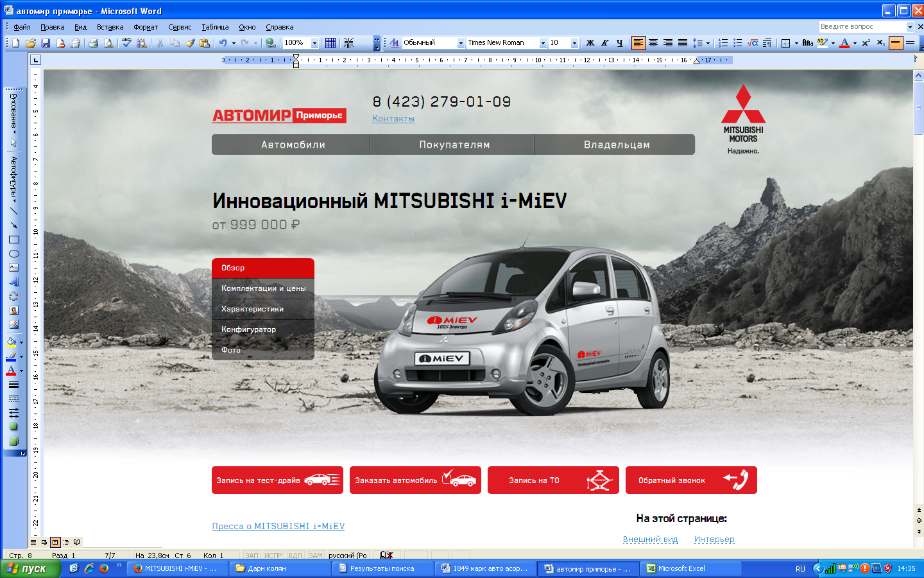Click the vertical scrollbar thumb
924x578 pixels.
(918, 107)
